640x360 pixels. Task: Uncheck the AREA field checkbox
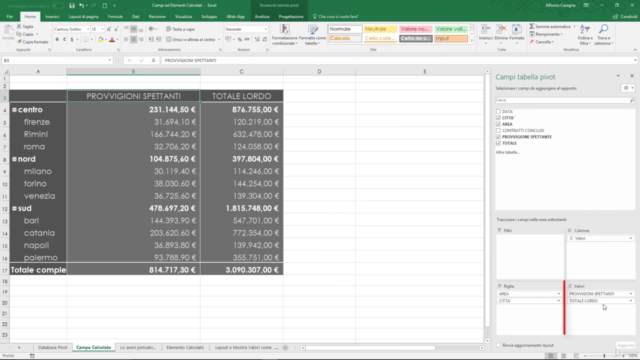(x=498, y=124)
